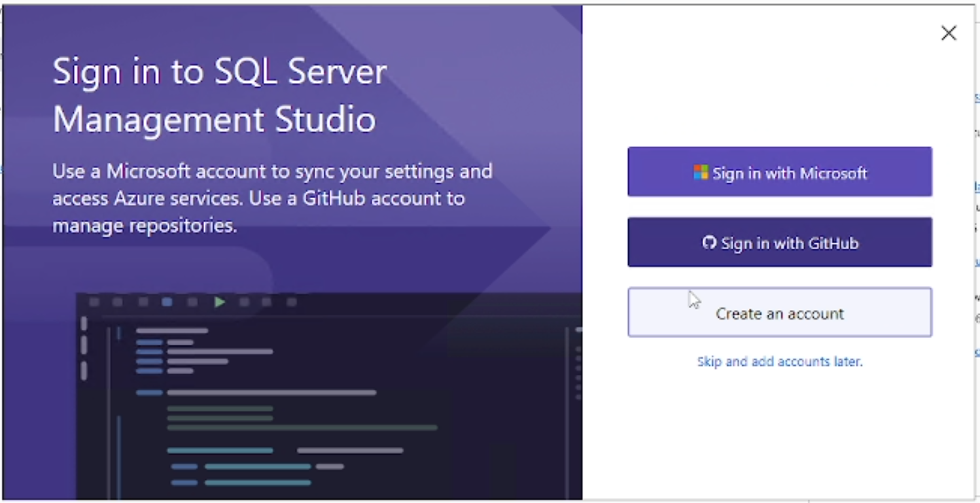980x503 pixels.
Task: Click the first gray square in illustration toolbar
Action: (x=94, y=302)
